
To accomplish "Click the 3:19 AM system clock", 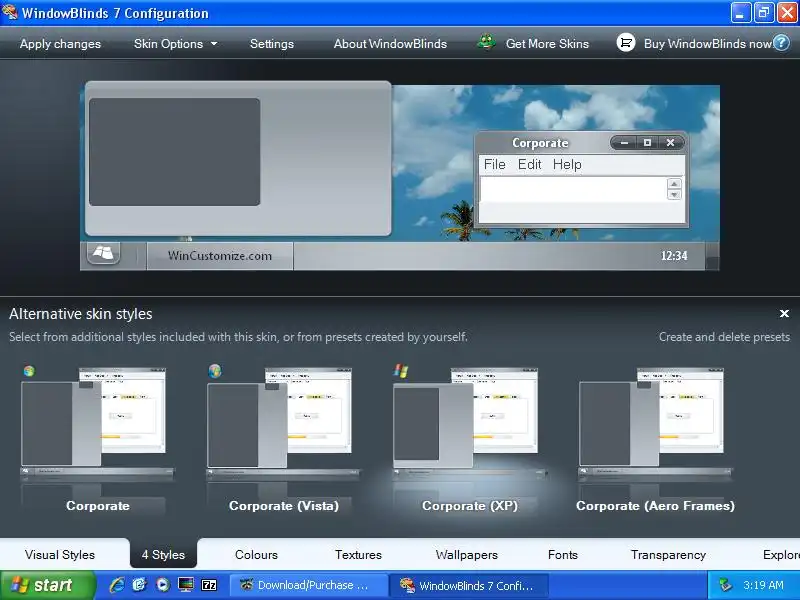I will point(763,585).
